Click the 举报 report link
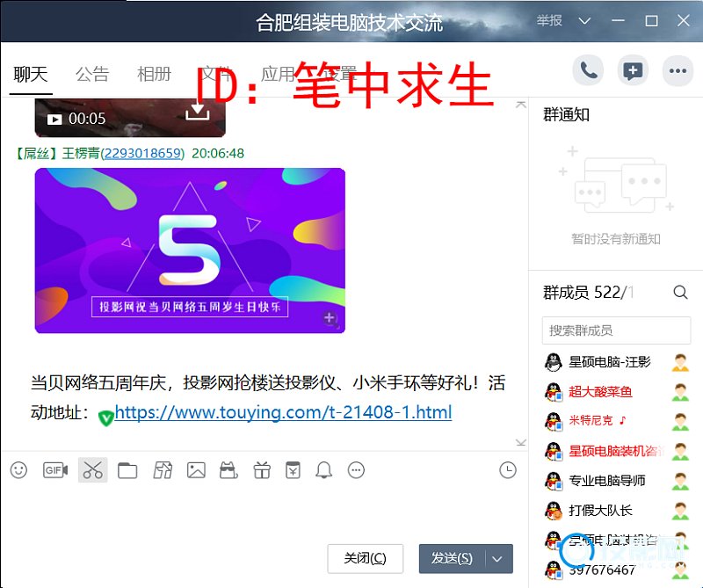 coord(549,20)
